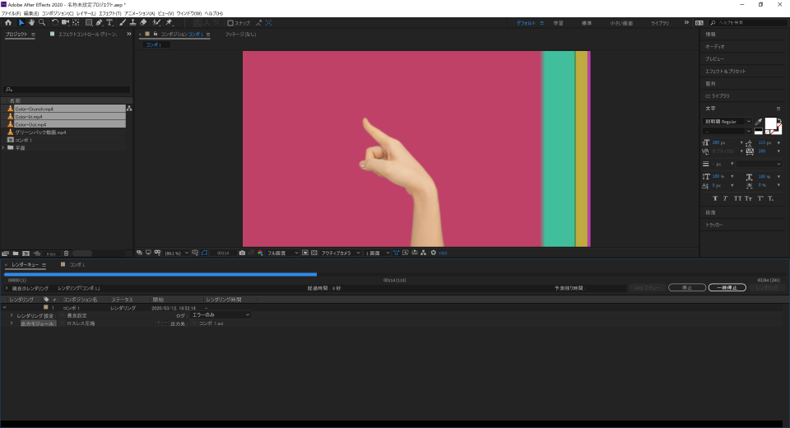This screenshot has height=428, width=790.
Task: Toggle transparency grid in viewer footer
Action: click(x=314, y=253)
